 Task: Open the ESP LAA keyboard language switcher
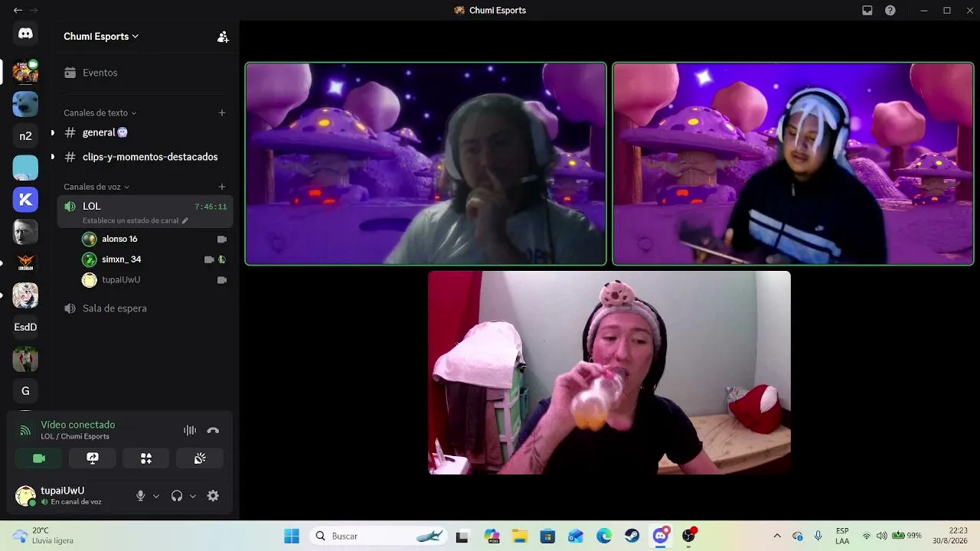[842, 536]
